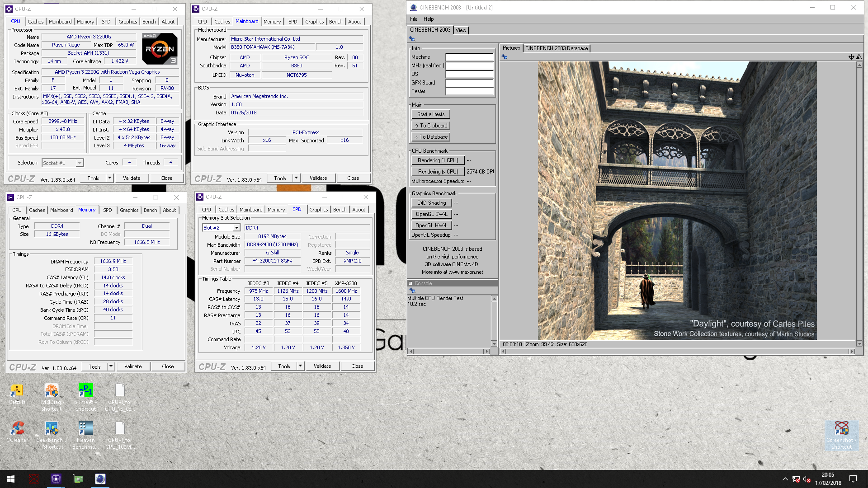The height and width of the screenshot is (488, 868).
Task: Click the pin icon under Pictures tab
Action: (x=505, y=57)
